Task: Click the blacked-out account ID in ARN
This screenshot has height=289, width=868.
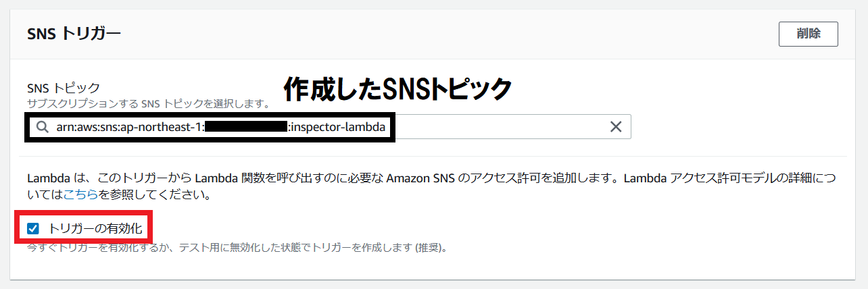Action: click(x=246, y=126)
